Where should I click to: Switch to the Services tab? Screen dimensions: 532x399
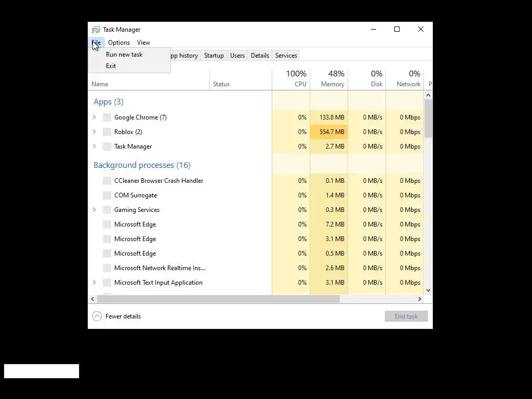coord(286,56)
